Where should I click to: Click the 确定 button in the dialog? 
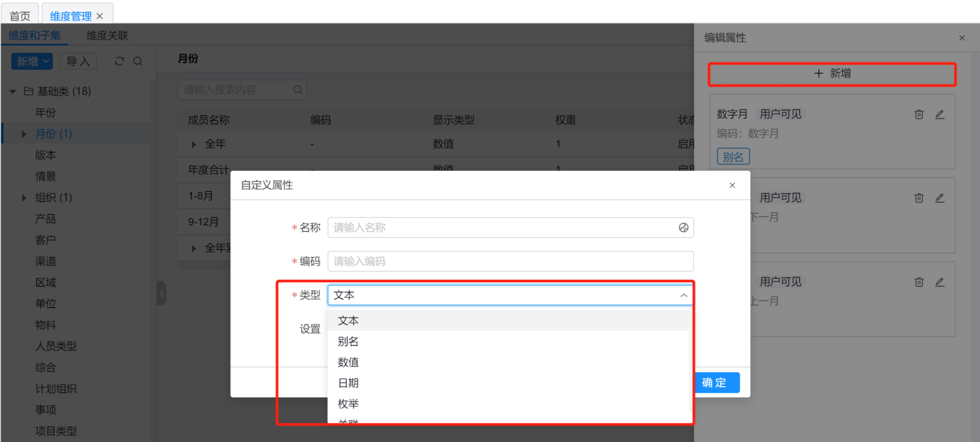click(714, 383)
